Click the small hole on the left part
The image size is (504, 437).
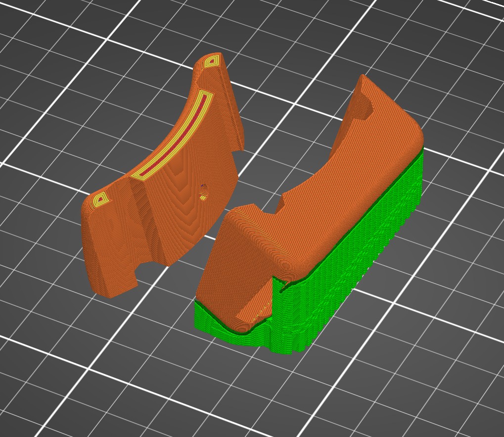click(x=203, y=193)
